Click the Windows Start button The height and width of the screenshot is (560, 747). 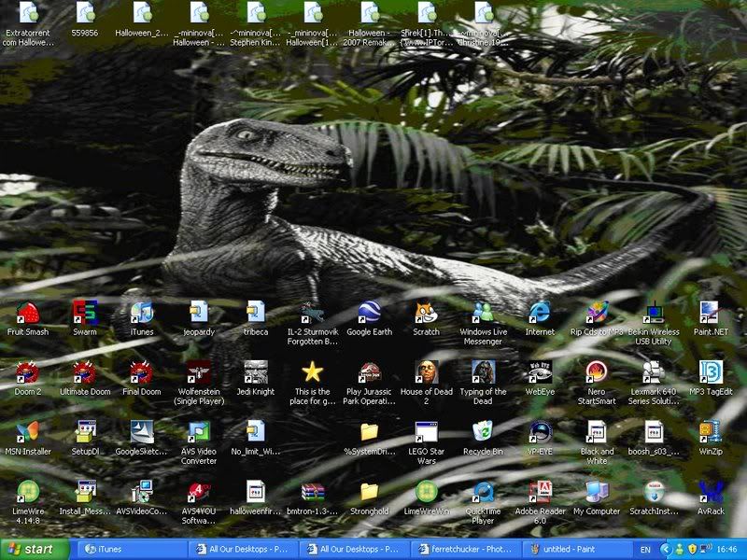pos(35,549)
